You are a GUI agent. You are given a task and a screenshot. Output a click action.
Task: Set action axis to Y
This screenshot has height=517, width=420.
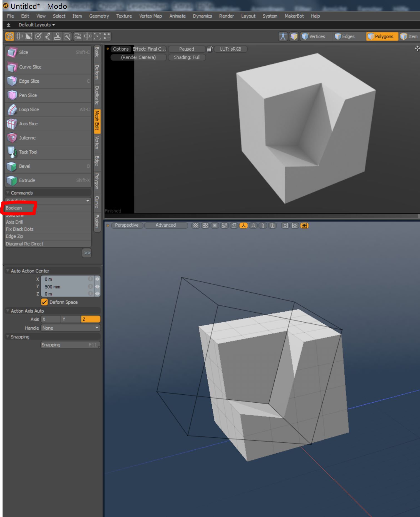pos(71,319)
